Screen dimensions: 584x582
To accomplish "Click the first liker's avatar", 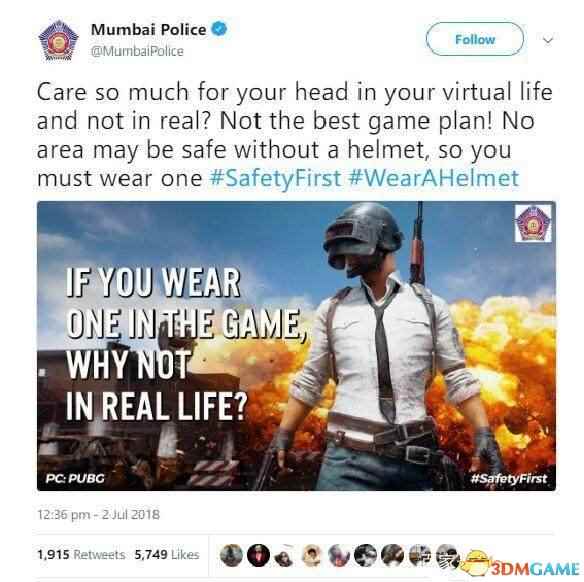I will (x=231, y=555).
